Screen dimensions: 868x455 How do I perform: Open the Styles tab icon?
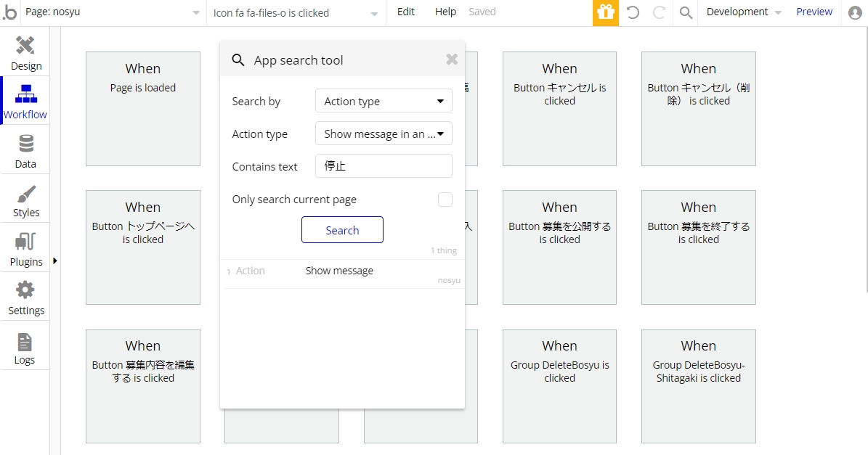pos(26,194)
